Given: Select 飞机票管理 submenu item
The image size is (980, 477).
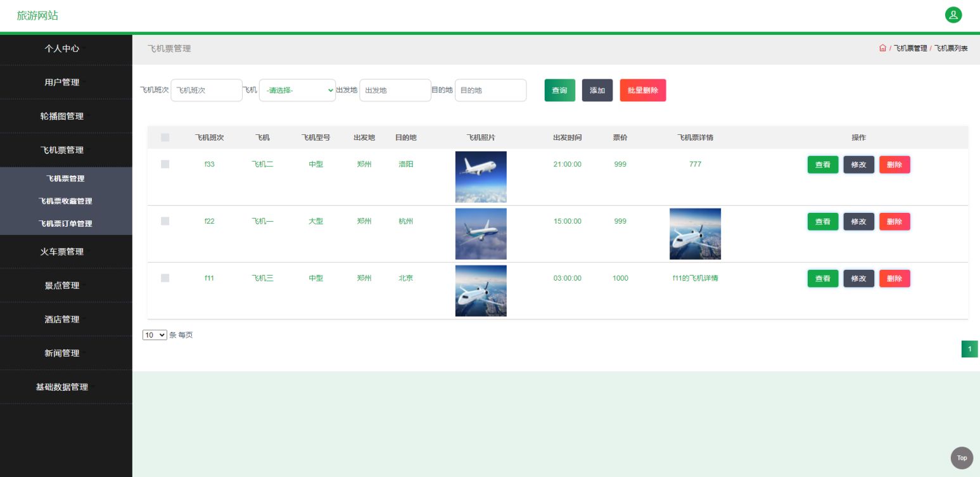Looking at the screenshot, I should point(66,179).
